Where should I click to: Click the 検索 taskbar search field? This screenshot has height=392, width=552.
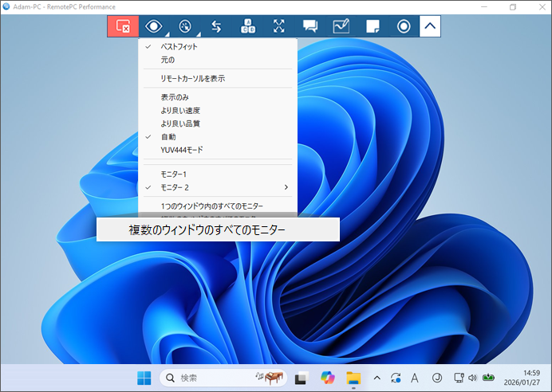click(223, 378)
